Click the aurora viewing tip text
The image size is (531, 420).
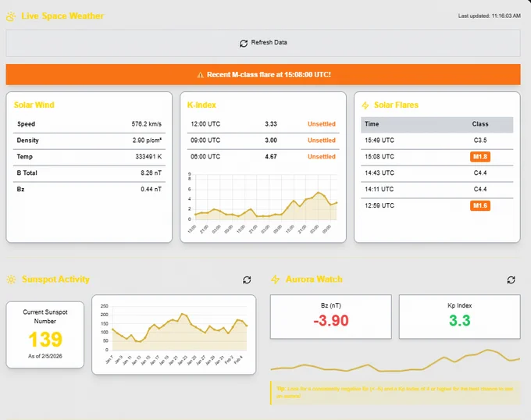coord(395,393)
